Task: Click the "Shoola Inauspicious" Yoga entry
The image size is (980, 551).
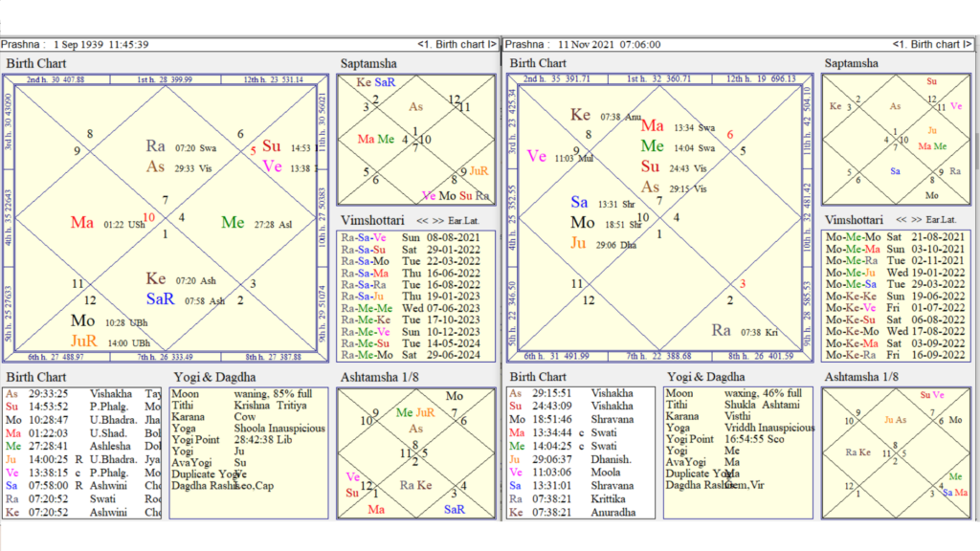Action: [x=279, y=429]
